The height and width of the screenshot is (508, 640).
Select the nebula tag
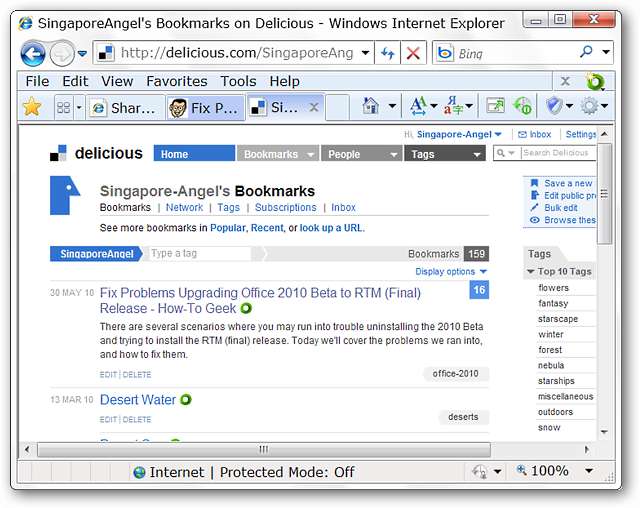pos(551,365)
